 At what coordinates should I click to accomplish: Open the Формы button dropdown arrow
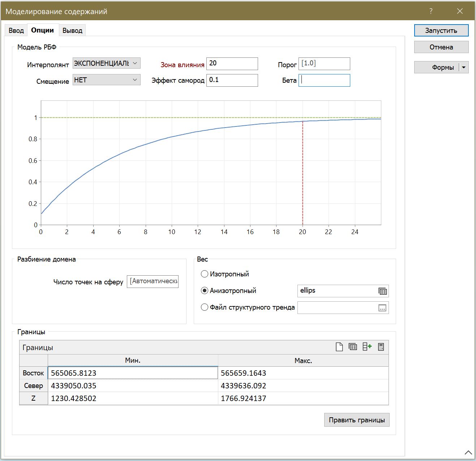click(464, 68)
